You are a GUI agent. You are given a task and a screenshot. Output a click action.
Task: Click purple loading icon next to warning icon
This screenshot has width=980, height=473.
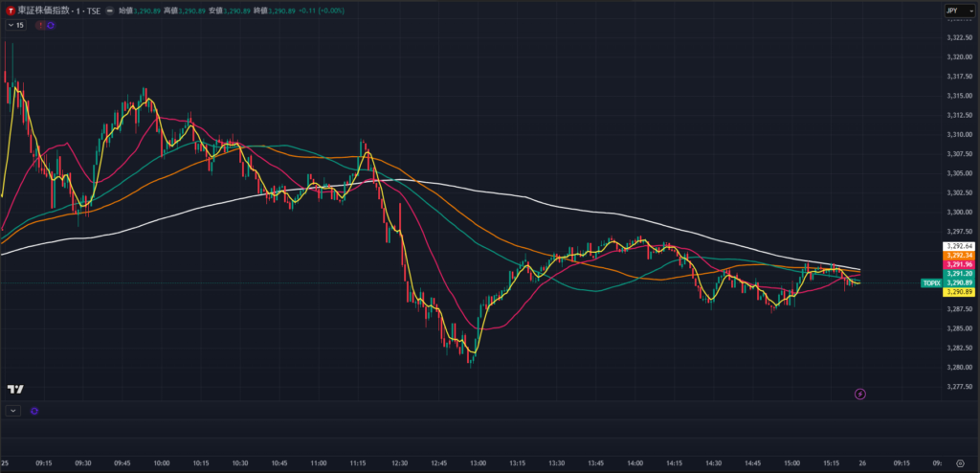coord(50,25)
